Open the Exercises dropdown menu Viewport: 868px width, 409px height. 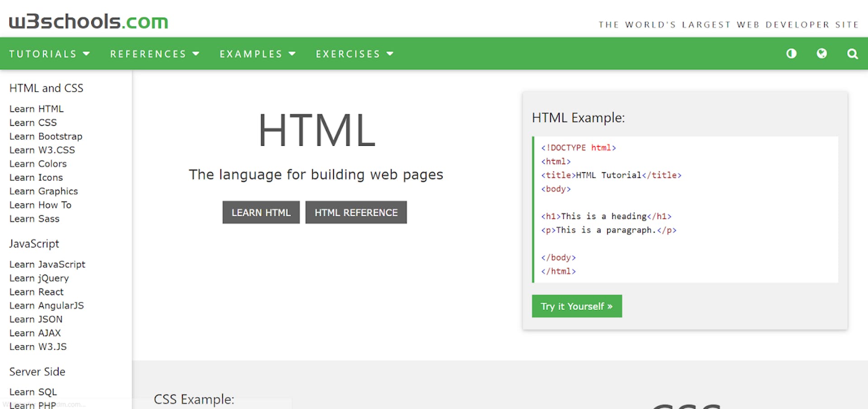pyautogui.click(x=354, y=54)
